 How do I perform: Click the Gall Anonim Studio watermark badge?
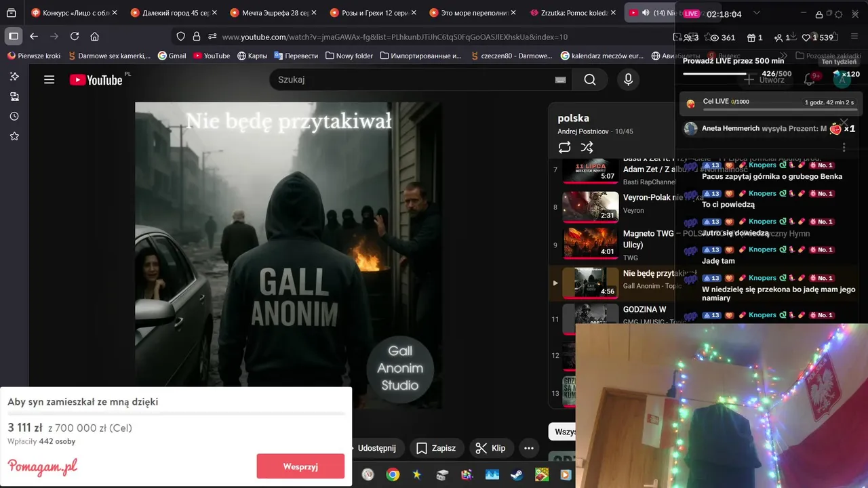click(x=400, y=368)
